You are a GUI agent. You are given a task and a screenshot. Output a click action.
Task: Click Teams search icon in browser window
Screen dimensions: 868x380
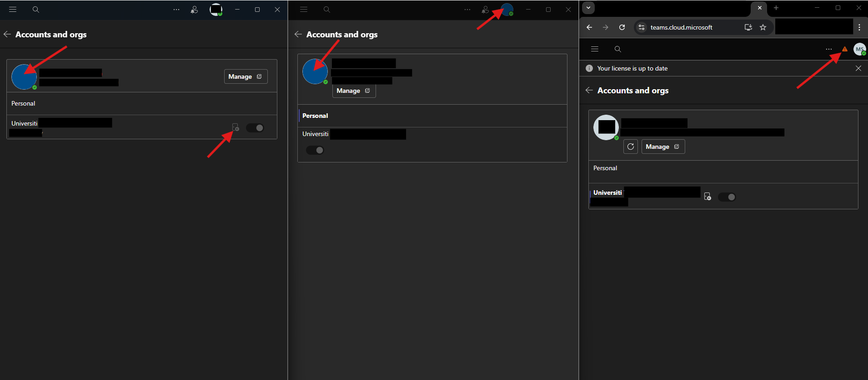618,49
